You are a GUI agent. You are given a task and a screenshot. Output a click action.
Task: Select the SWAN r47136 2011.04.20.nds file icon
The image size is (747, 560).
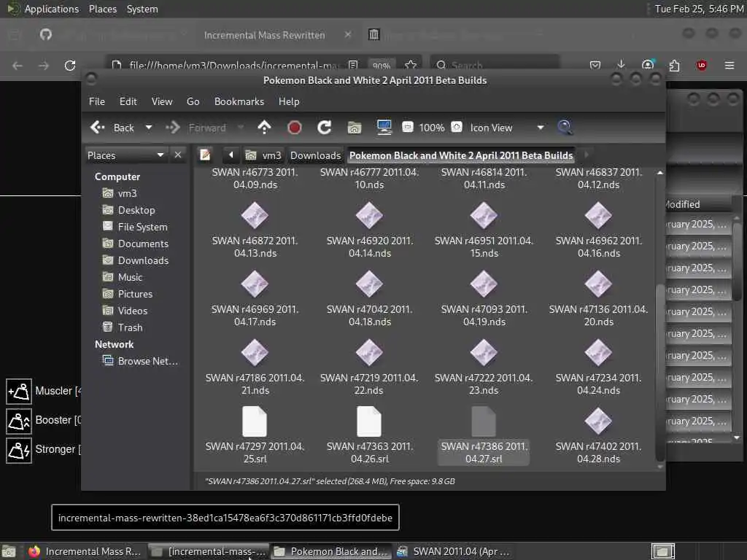[598, 284]
